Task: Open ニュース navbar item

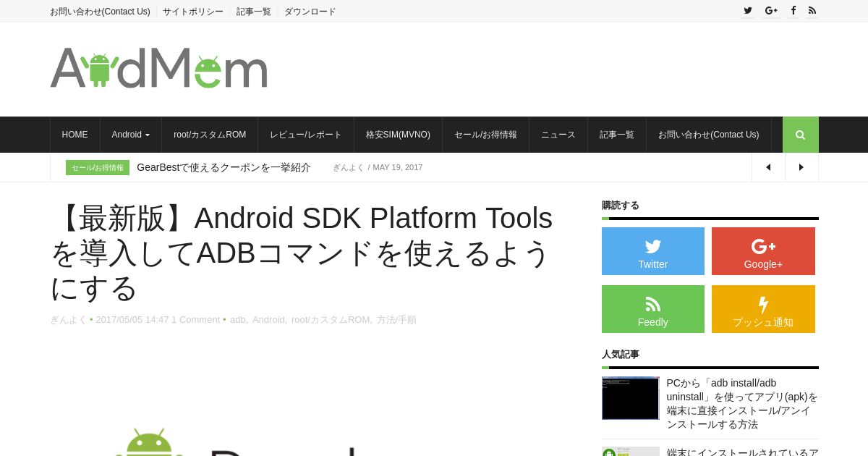Action: (x=558, y=135)
